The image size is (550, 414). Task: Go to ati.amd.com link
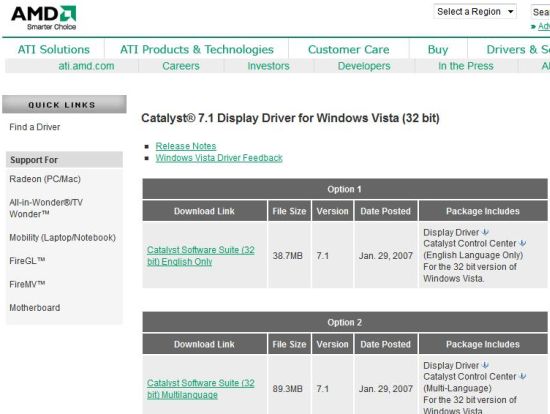click(86, 66)
